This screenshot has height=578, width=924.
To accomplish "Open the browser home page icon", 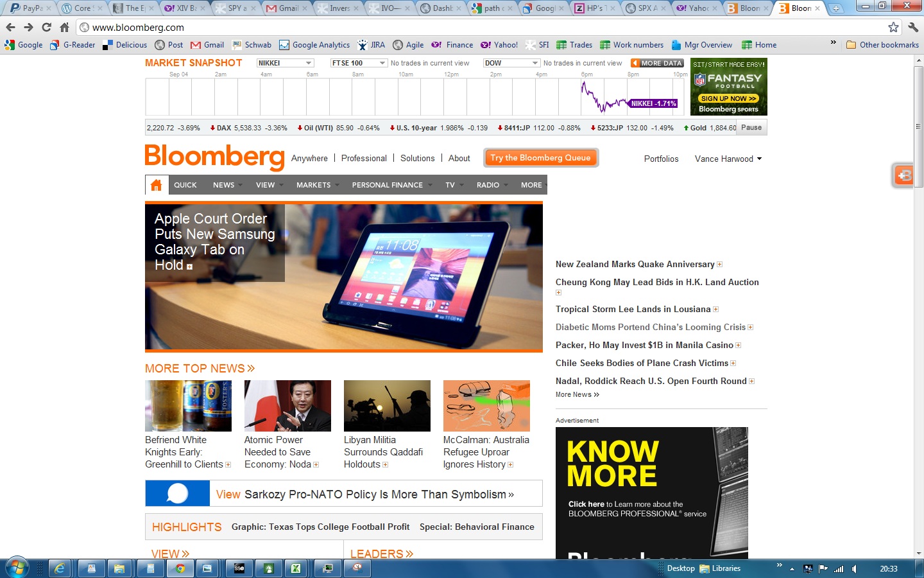I will click(64, 28).
